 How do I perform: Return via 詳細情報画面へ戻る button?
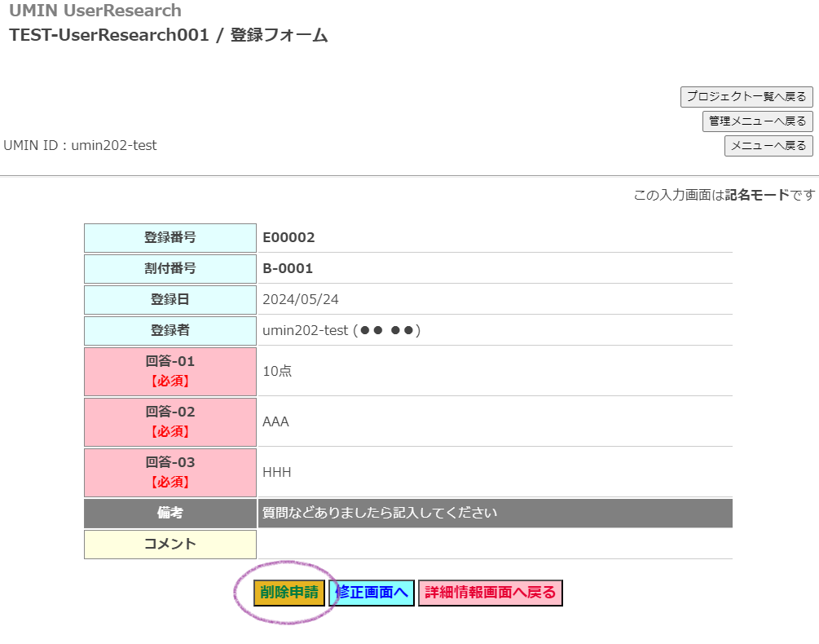(490, 593)
